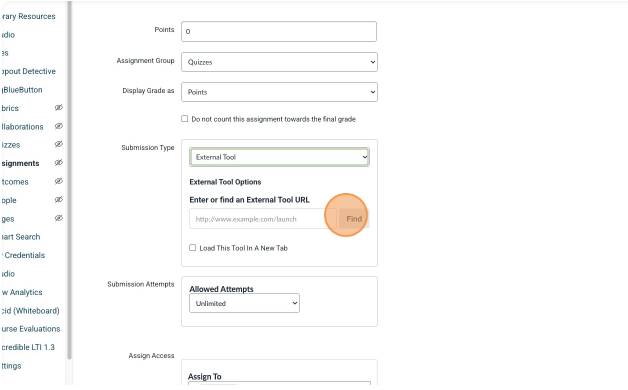628x390 pixels.
Task: Open Lucid (Whiteboard) in course navigation
Action: pyautogui.click(x=30, y=311)
